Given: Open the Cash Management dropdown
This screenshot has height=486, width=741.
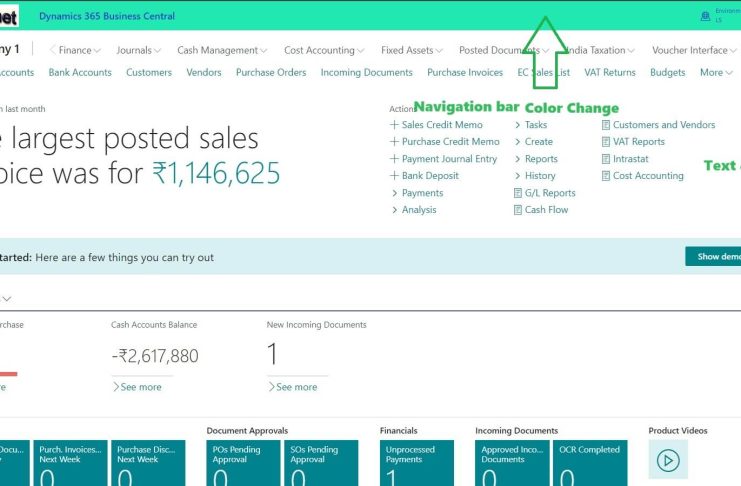Looking at the screenshot, I should pyautogui.click(x=222, y=50).
